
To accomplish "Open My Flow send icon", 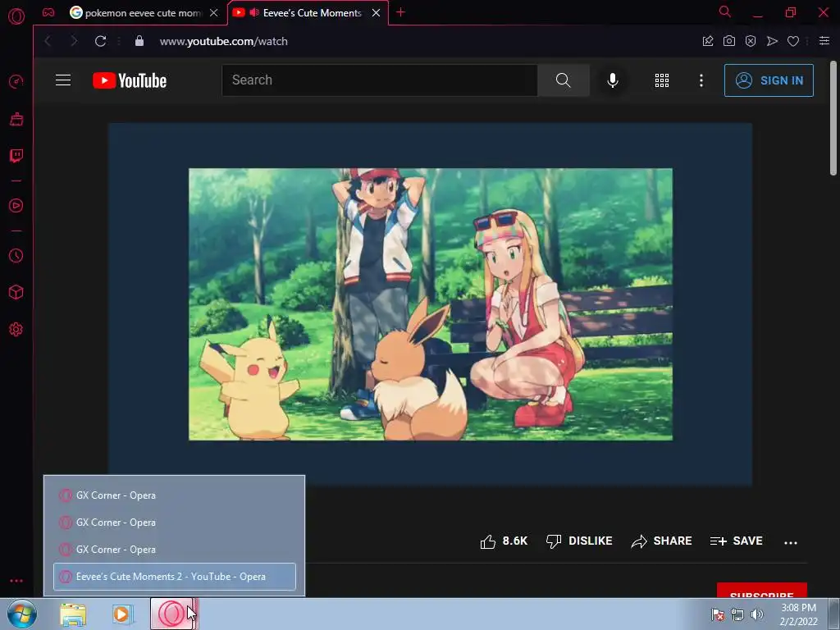I will pos(772,41).
